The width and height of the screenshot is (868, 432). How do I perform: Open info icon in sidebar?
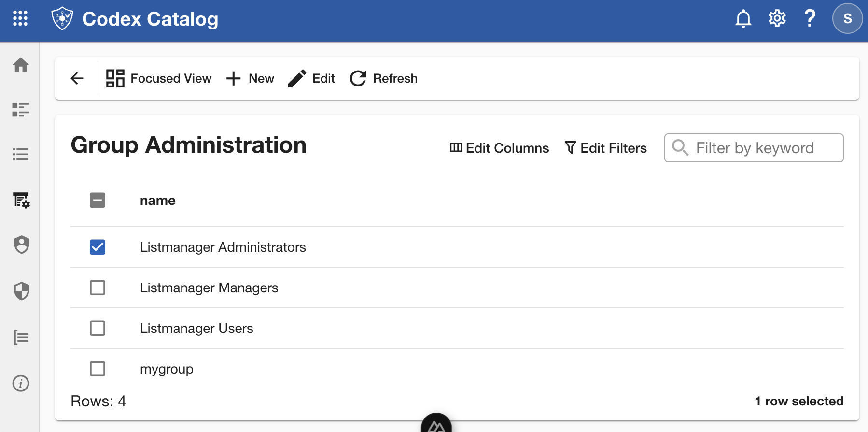[21, 384]
